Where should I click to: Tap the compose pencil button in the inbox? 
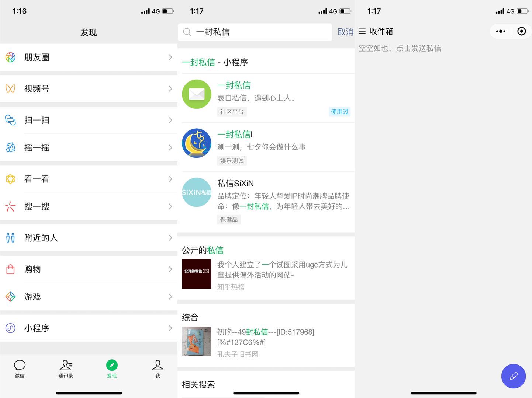pos(513,376)
